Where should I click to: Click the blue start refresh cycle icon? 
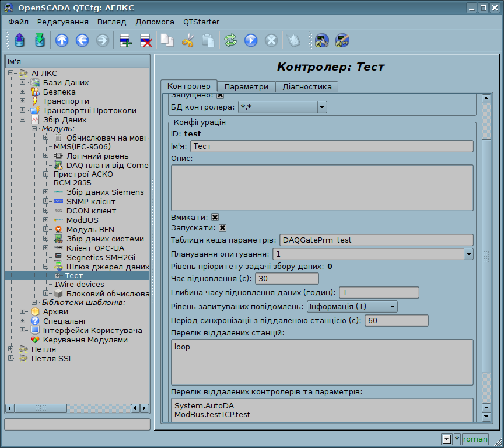[x=251, y=40]
